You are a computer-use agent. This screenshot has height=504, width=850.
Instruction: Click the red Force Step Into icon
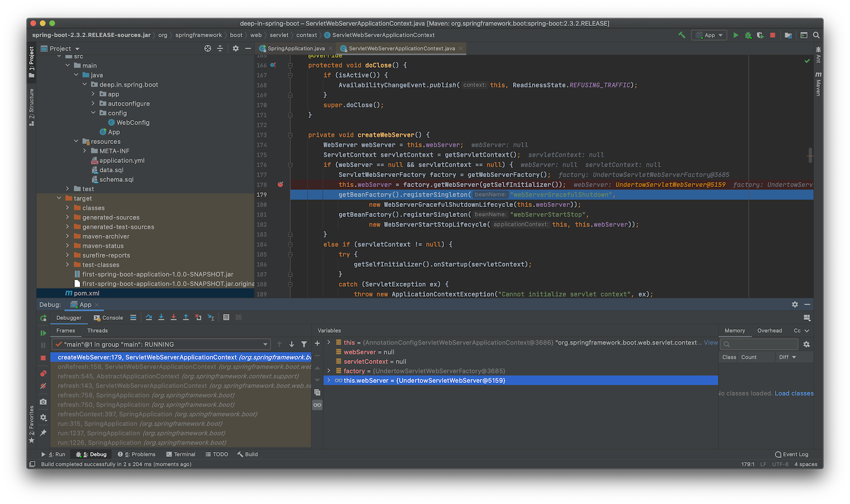174,318
